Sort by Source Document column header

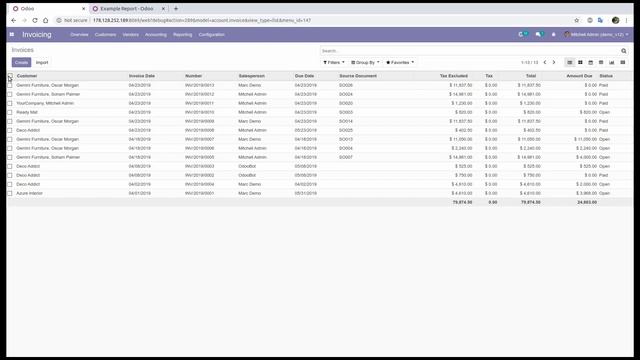tap(358, 76)
